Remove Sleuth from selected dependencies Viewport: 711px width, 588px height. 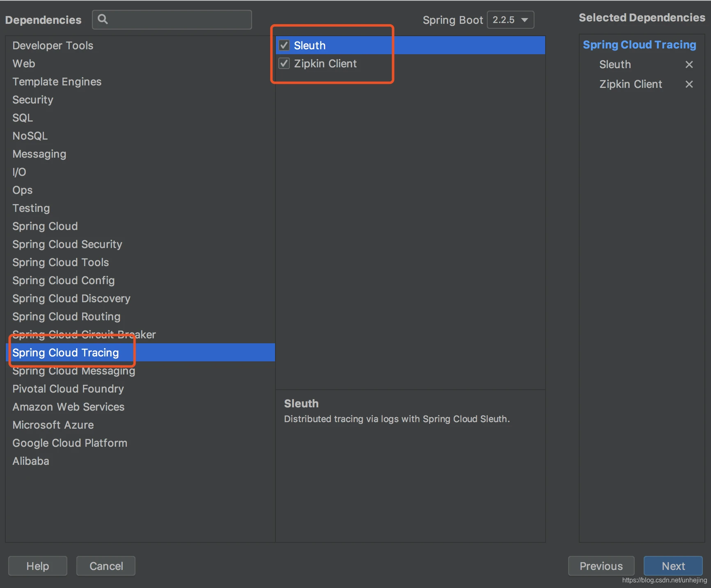[689, 64]
